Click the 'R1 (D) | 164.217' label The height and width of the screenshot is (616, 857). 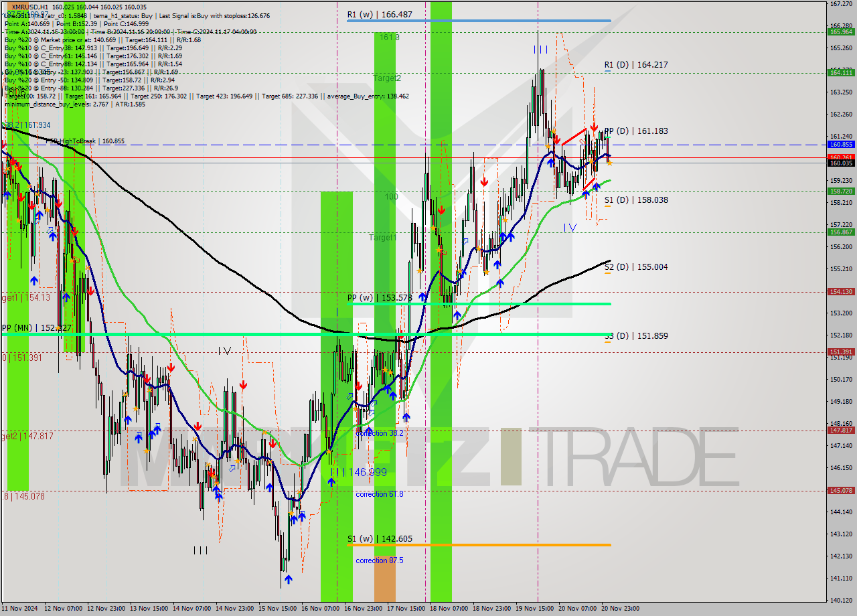tap(636, 65)
